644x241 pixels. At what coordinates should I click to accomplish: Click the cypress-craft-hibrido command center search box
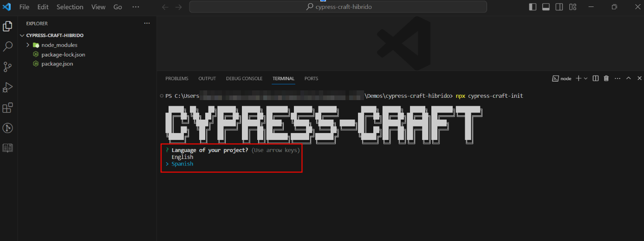coord(338,7)
